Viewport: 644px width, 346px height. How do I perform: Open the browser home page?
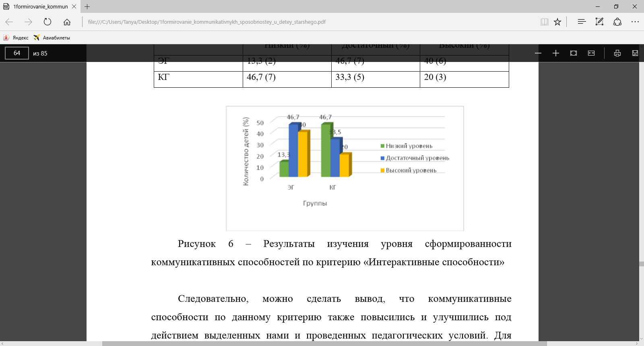(67, 22)
